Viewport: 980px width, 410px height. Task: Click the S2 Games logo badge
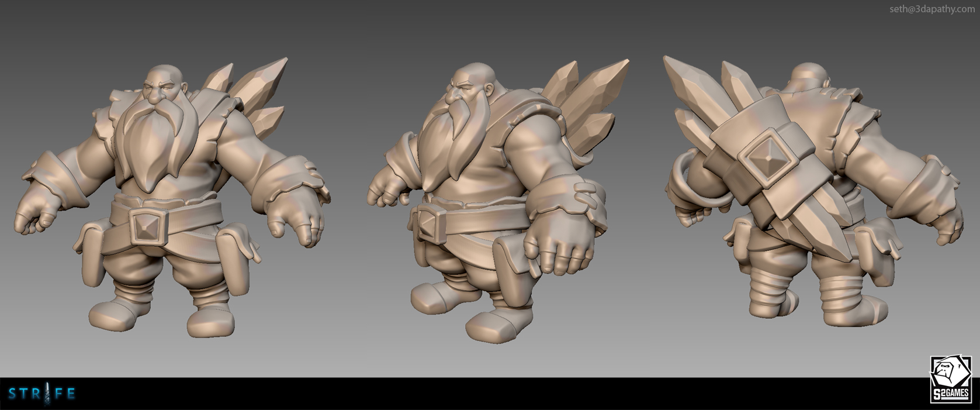click(x=950, y=380)
